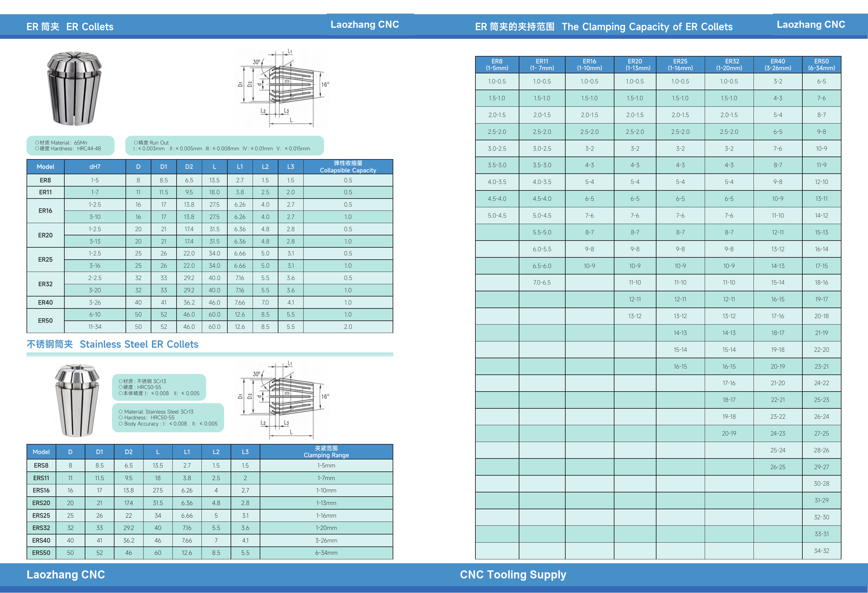This screenshot has width=868, height=593.
Task: Click the '1-5mm' clamping range cell
Action: [326, 466]
